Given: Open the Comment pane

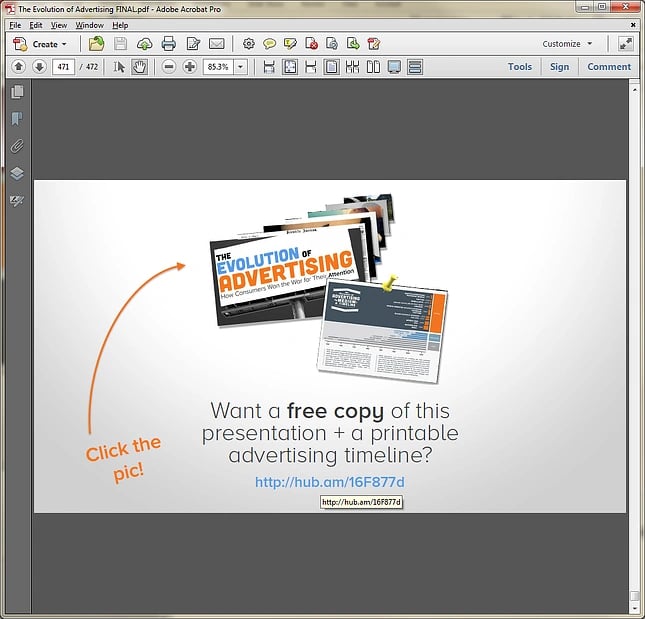Looking at the screenshot, I should pos(608,67).
